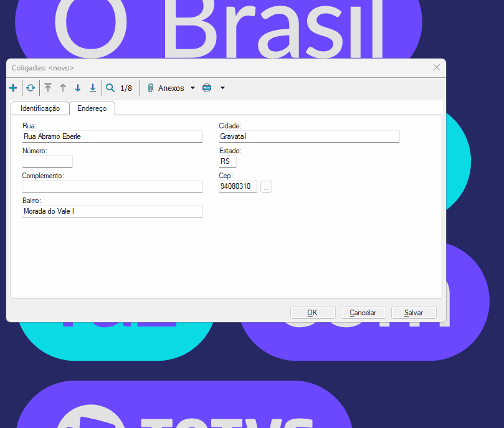504x428 pixels.
Task: Refresh the record with the reload icon
Action: pyautogui.click(x=31, y=88)
